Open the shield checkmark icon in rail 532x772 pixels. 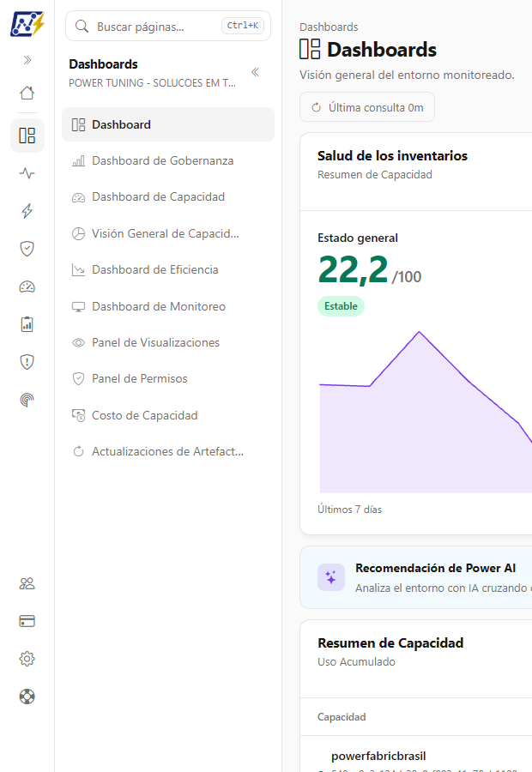[x=27, y=249]
